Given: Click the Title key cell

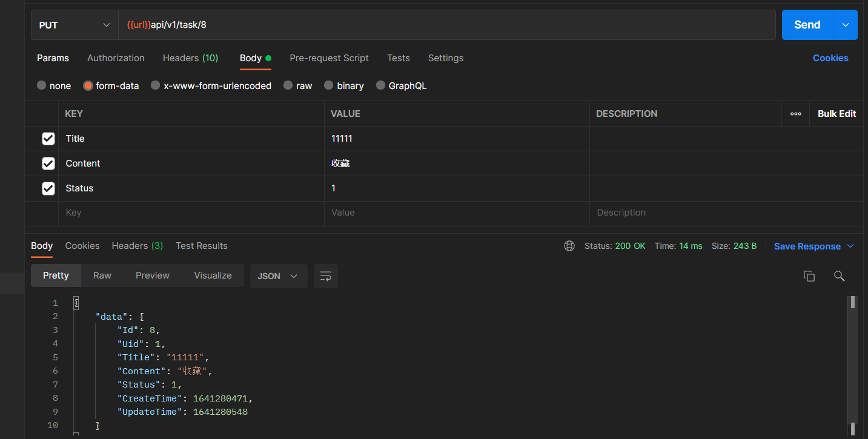Looking at the screenshot, I should coord(191,139).
